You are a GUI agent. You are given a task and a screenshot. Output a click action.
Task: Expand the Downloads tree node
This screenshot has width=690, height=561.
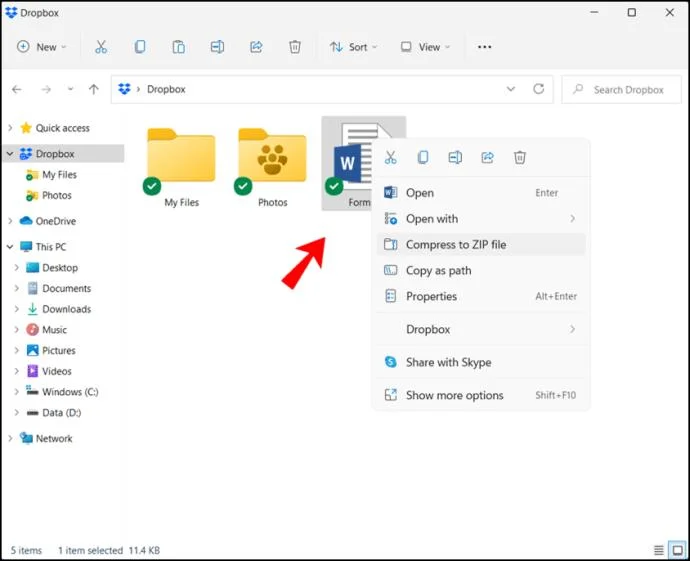17,309
